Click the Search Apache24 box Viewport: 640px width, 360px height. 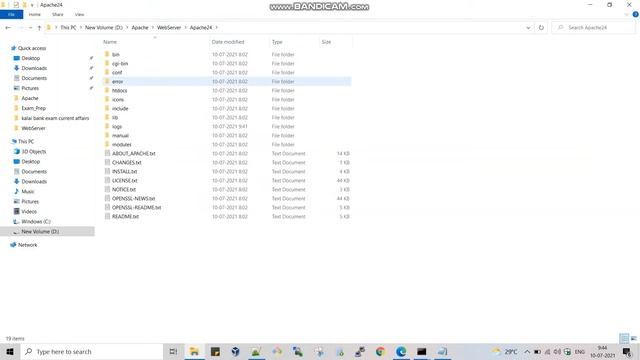(x=593, y=27)
